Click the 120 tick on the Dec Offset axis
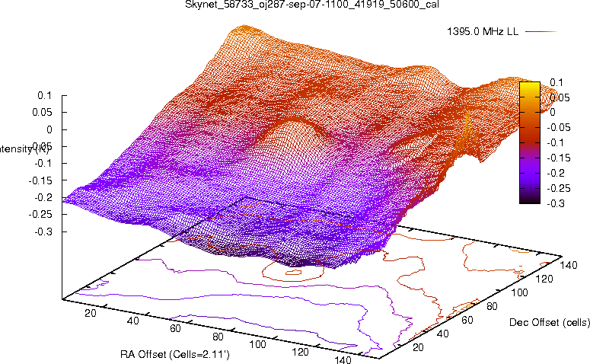The image size is (590, 364). click(544, 279)
